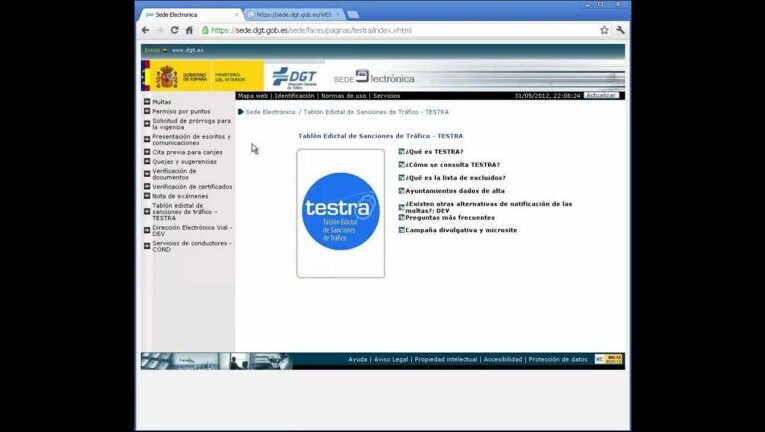Expand Solicitud de prórroga para la vigencia
This screenshot has height=432, width=765.
pyautogui.click(x=147, y=123)
